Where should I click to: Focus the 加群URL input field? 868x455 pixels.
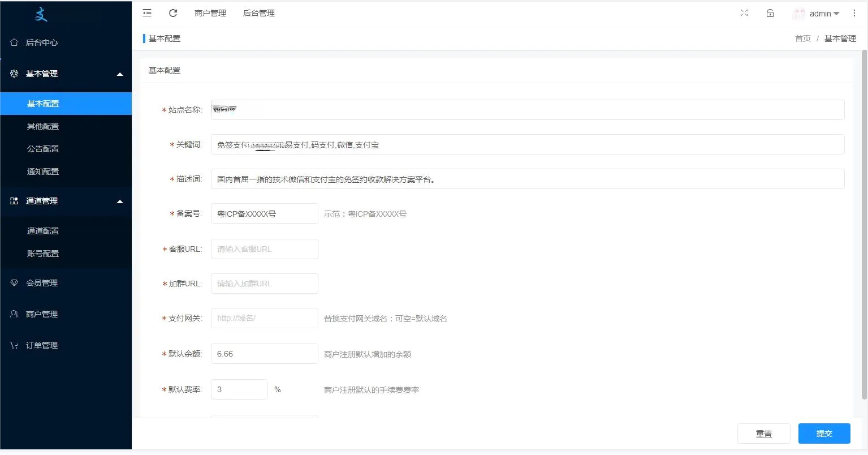click(265, 284)
